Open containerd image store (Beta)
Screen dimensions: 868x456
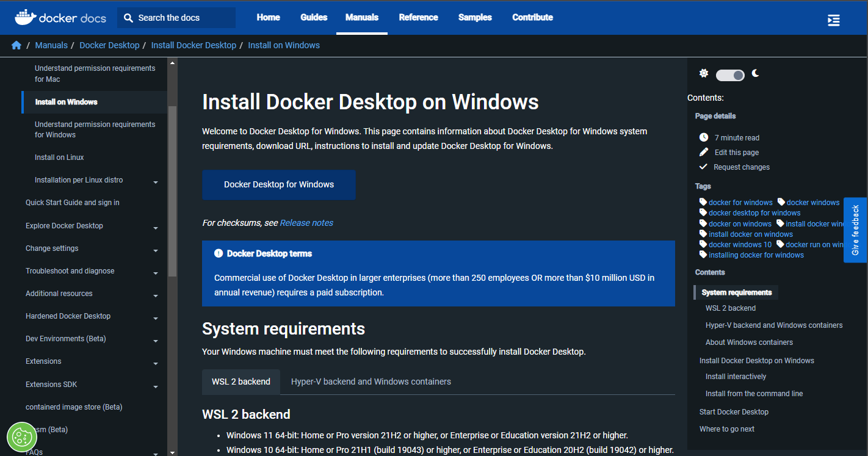[74, 407]
